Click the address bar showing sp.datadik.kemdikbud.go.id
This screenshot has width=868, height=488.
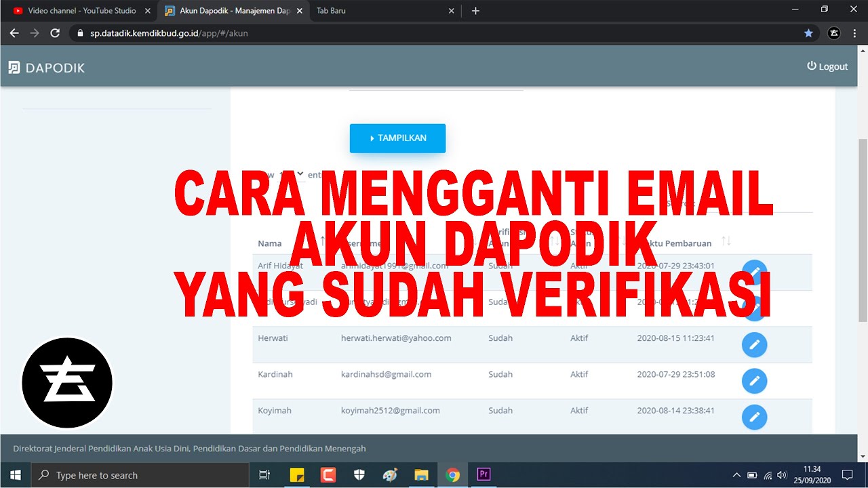(x=434, y=33)
